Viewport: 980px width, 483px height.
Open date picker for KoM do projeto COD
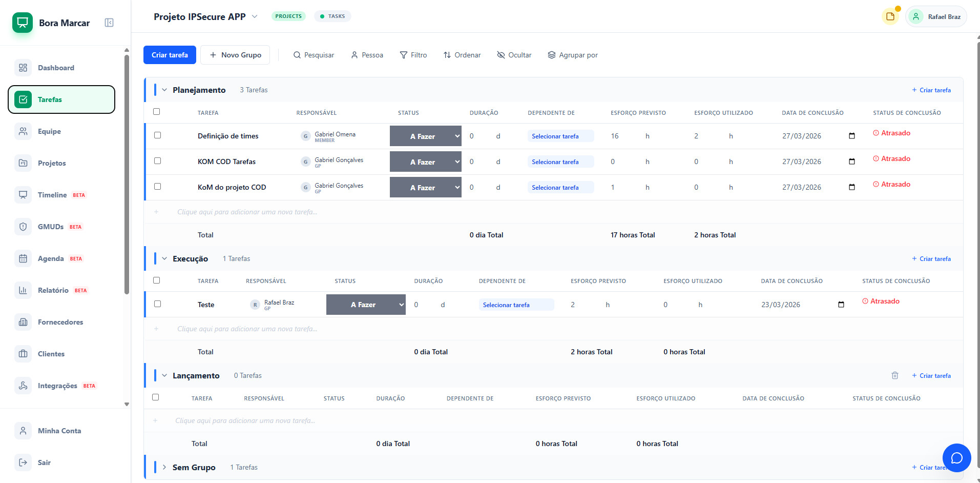(852, 187)
